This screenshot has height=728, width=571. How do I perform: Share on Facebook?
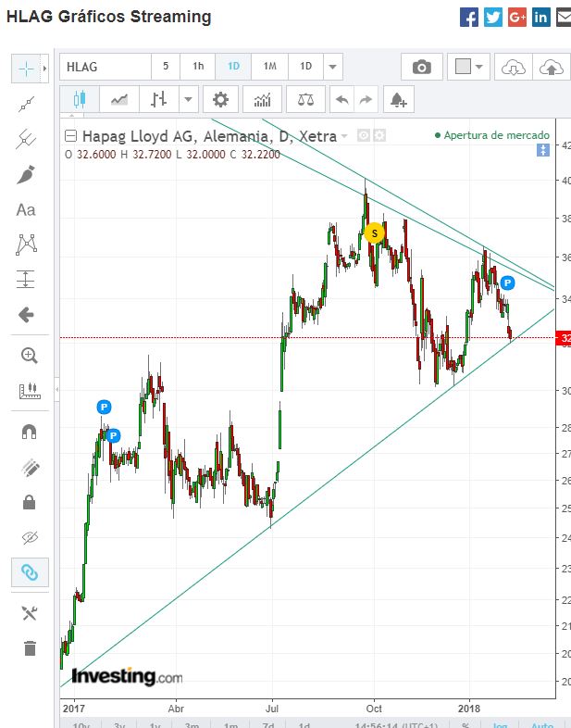pyautogui.click(x=469, y=18)
